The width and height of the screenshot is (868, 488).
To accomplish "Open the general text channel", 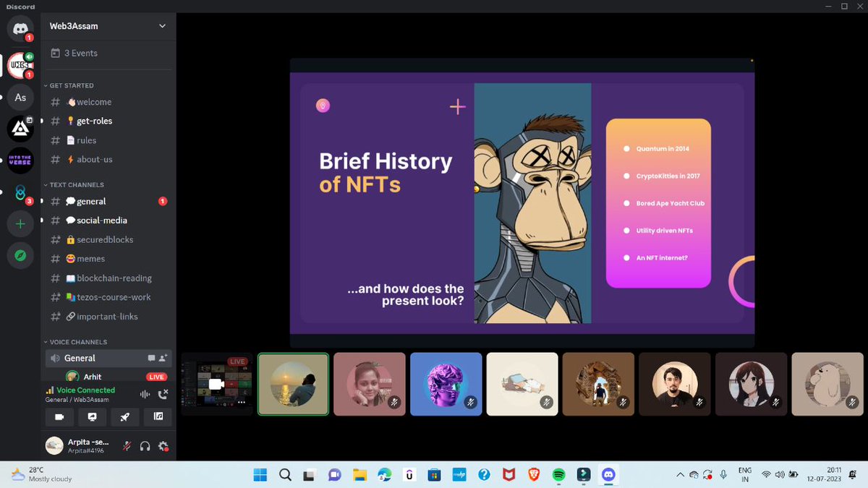I will [109, 202].
